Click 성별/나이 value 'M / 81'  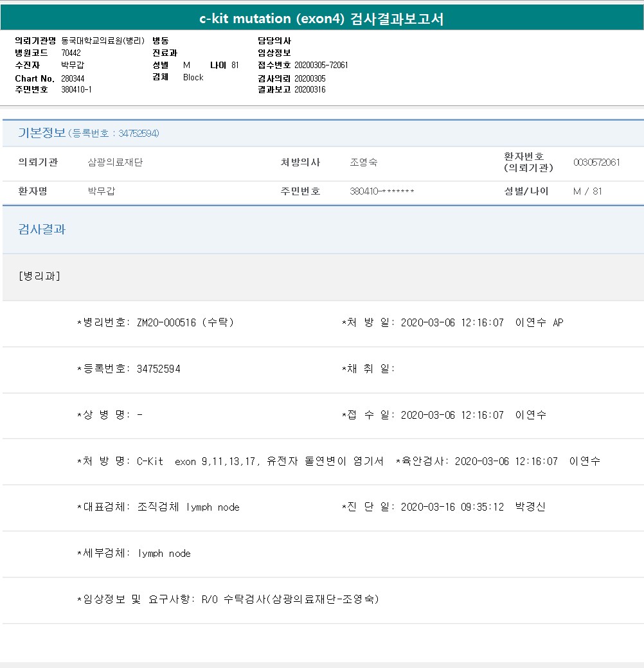tap(587, 191)
